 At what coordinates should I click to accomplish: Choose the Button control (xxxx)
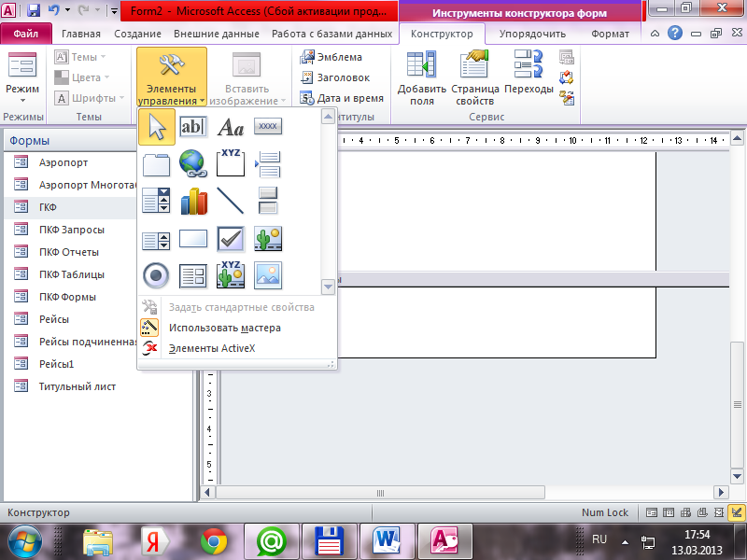tap(268, 126)
